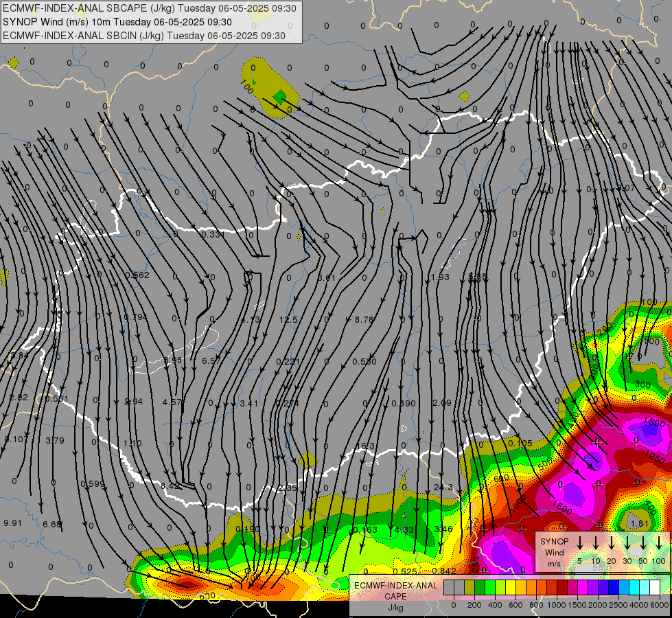
Task: Click the '4.13' value on the map
Action: tap(251, 320)
